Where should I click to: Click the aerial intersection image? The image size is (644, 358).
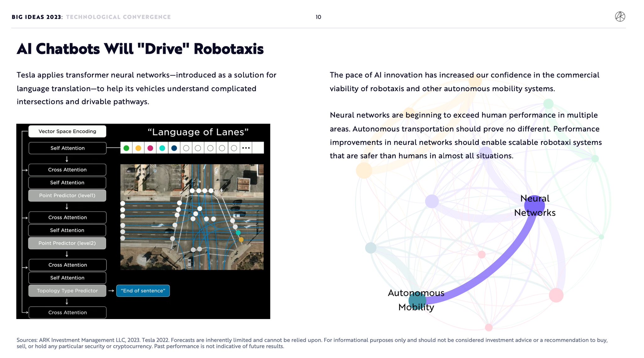click(x=192, y=217)
